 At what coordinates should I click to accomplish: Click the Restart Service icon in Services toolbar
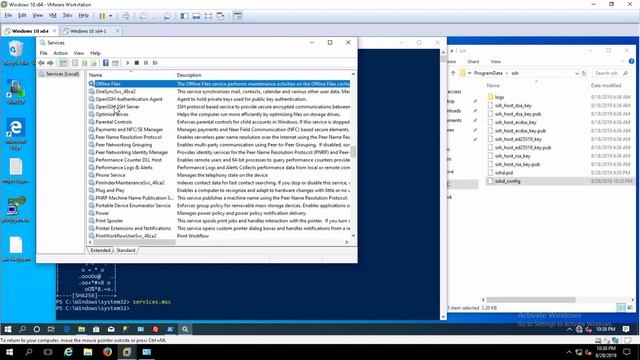click(155, 63)
